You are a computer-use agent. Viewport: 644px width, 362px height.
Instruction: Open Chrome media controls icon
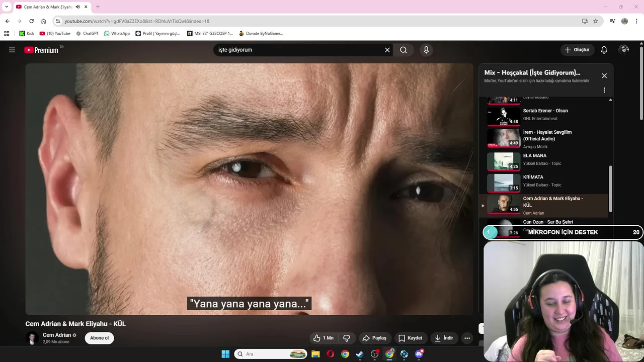tap(612, 21)
